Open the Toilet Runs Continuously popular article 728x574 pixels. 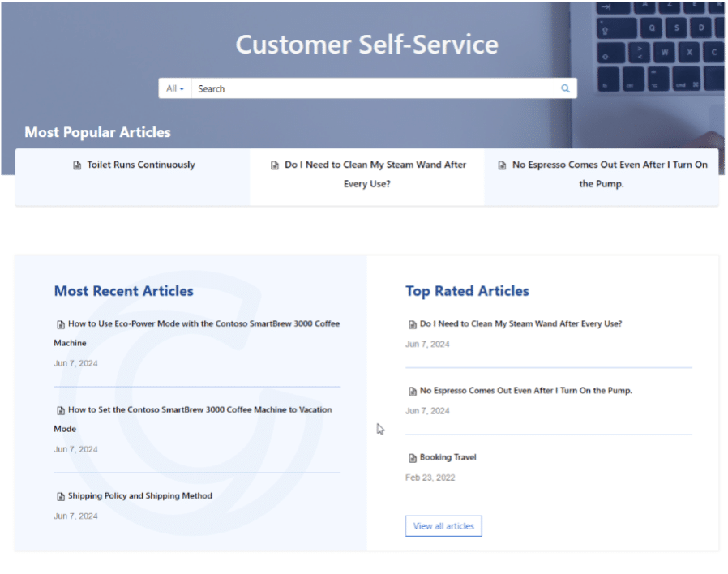pos(141,165)
